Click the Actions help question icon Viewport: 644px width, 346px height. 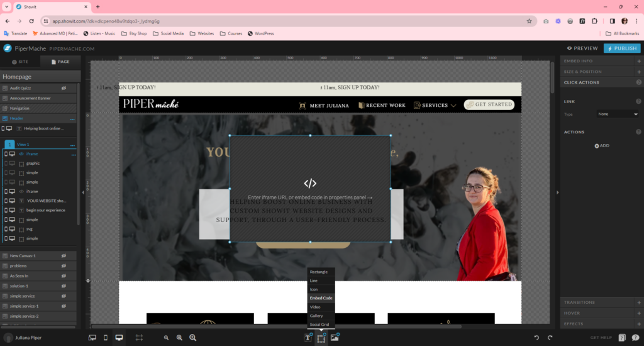[x=638, y=132]
